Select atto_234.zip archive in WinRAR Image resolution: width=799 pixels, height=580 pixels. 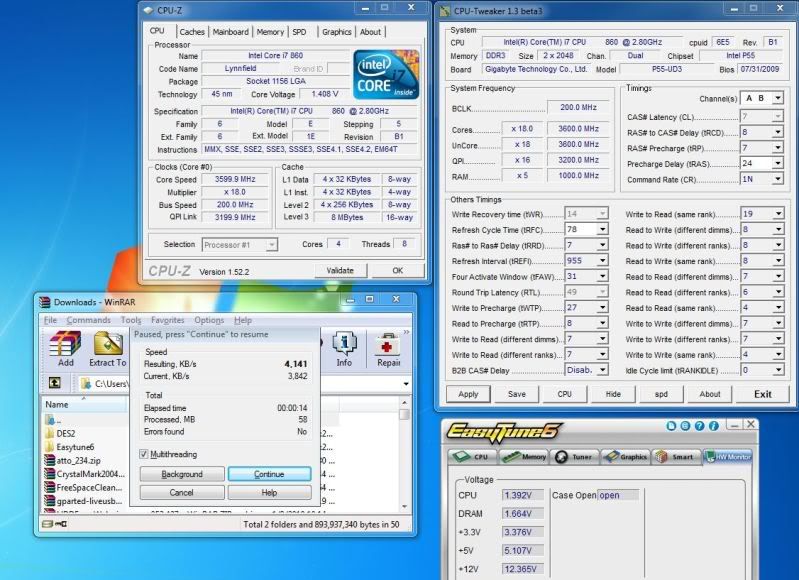(73, 460)
